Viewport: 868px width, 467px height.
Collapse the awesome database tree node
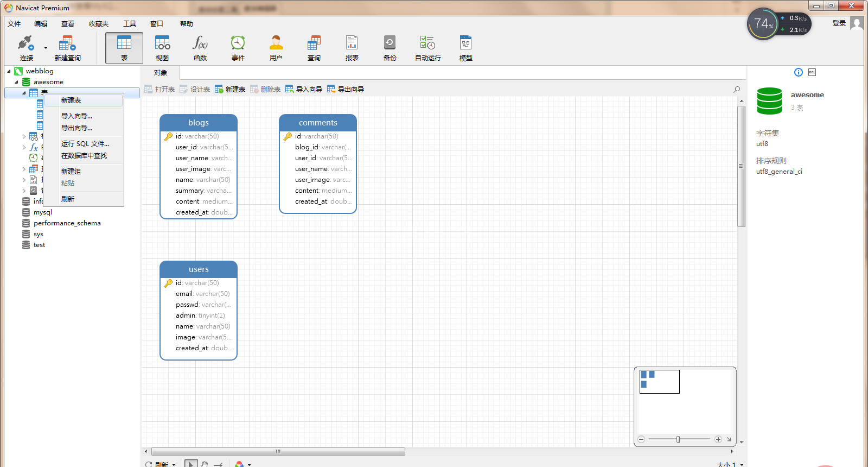(x=16, y=82)
